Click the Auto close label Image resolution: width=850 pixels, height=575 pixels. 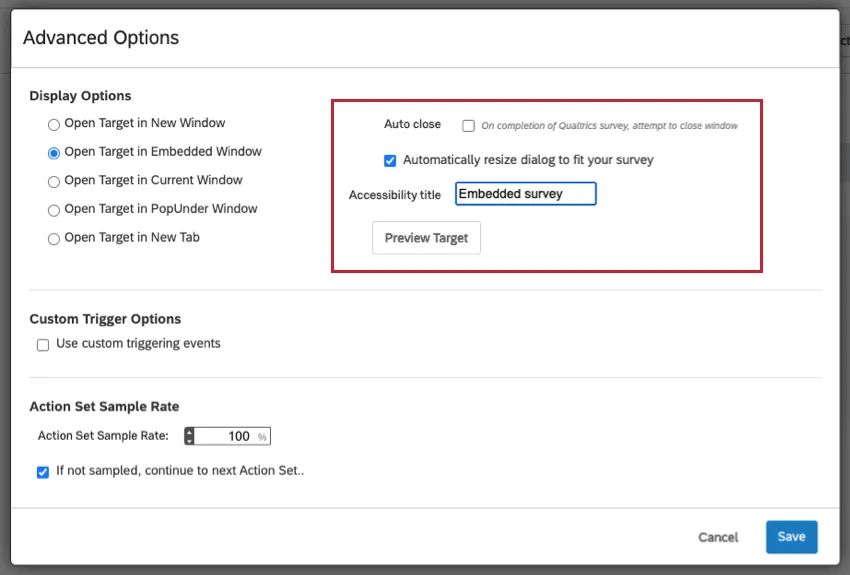412,124
